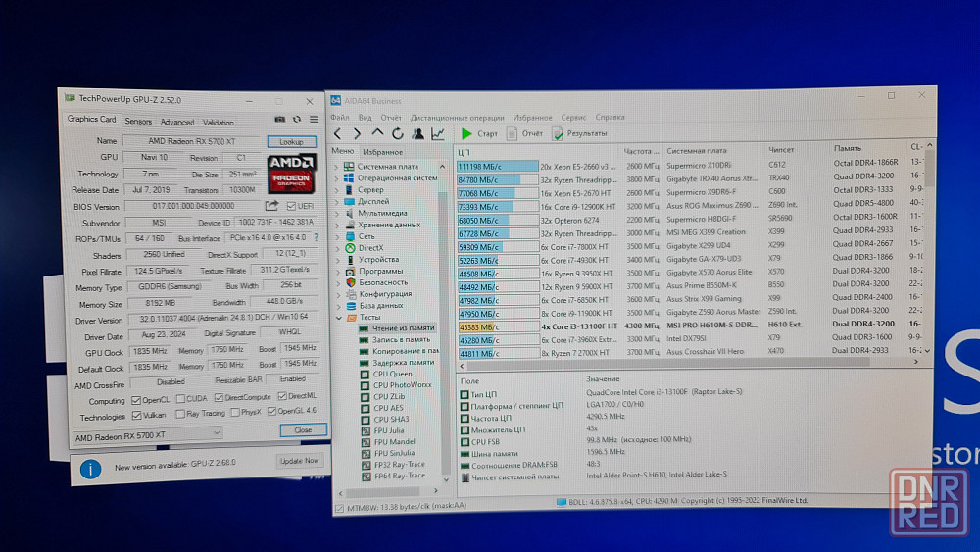Switch to the Sensors tab in GPU-Z
980x552 pixels.
coord(138,122)
